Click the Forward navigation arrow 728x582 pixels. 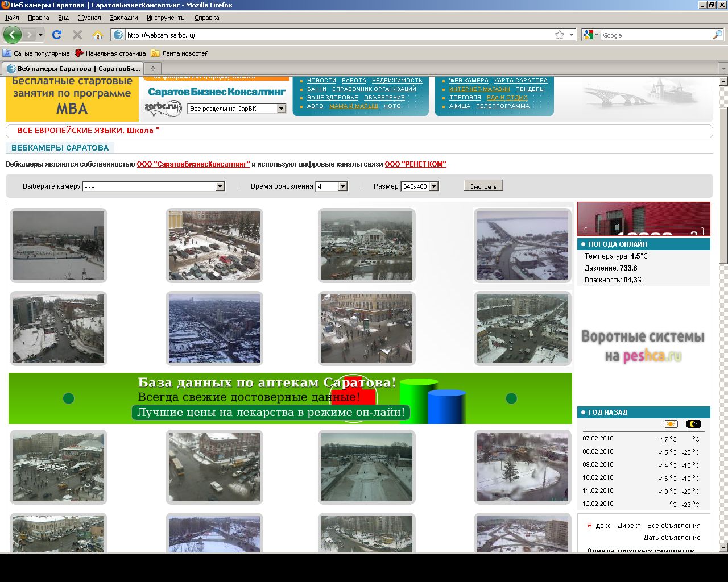(x=30, y=35)
